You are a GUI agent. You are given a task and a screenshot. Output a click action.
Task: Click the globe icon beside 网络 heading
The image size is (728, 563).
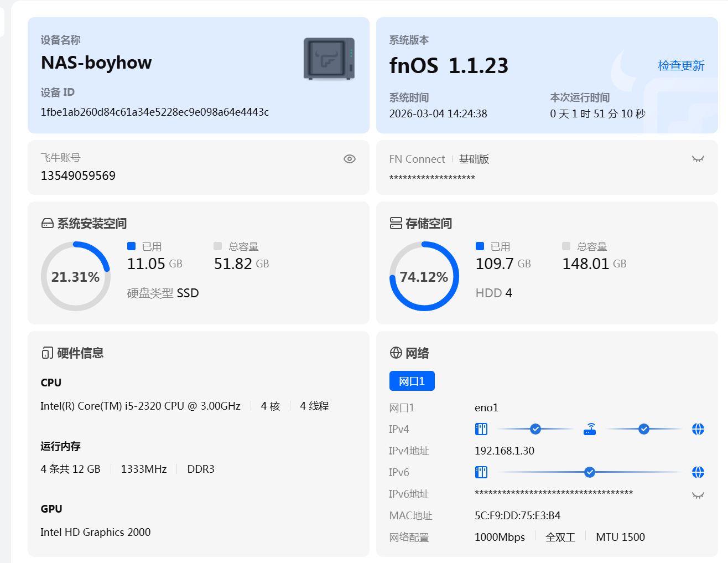coord(396,353)
